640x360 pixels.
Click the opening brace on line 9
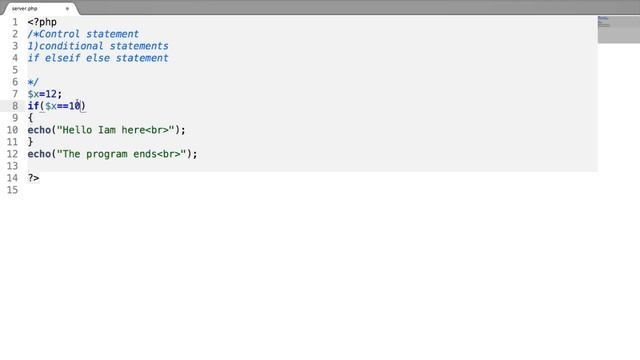point(30,118)
